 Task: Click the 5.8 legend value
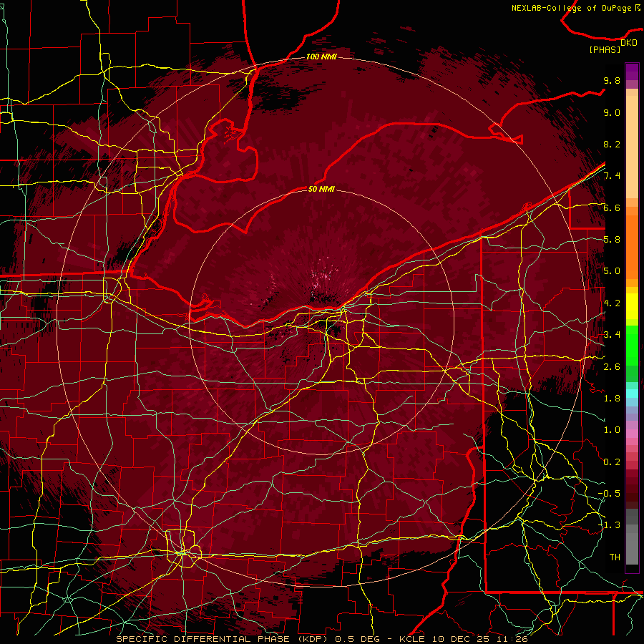click(612, 240)
